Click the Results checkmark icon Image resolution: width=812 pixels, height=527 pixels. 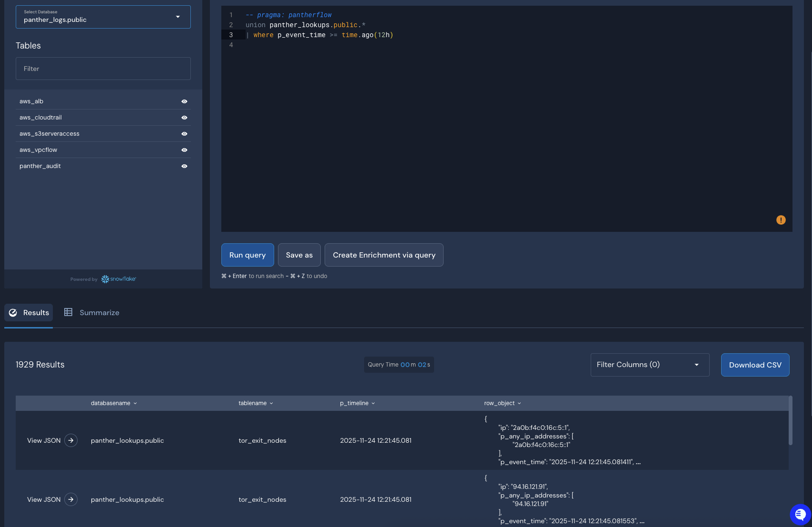tap(13, 313)
